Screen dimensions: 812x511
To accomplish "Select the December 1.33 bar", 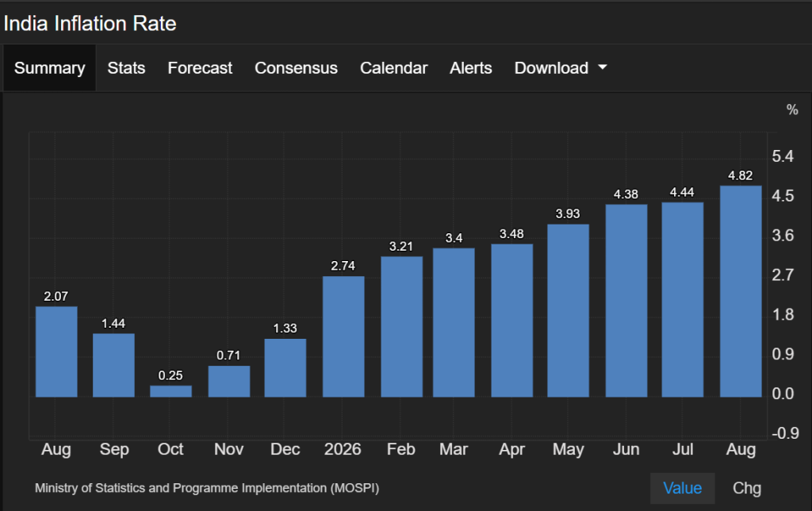I will click(x=285, y=368).
